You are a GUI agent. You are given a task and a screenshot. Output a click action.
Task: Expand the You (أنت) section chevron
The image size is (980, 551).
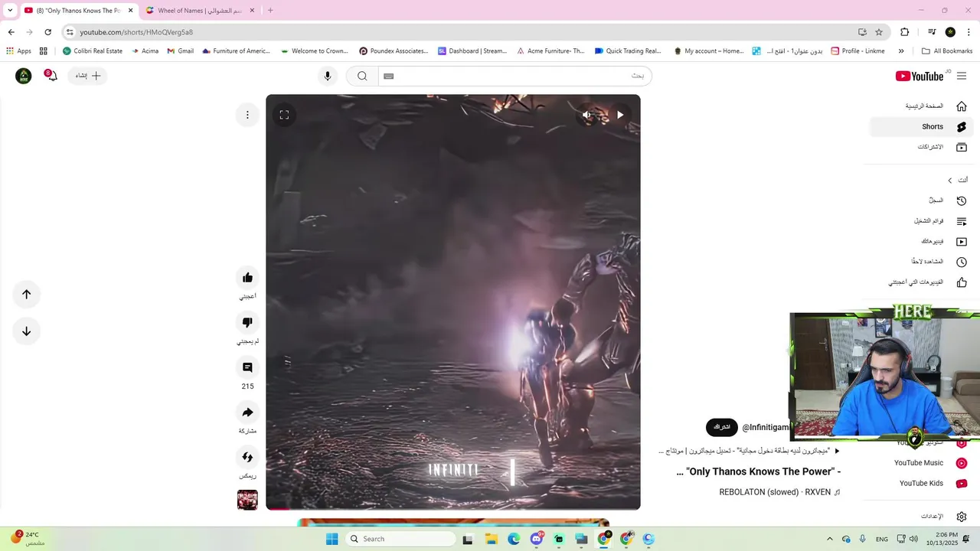click(x=950, y=181)
